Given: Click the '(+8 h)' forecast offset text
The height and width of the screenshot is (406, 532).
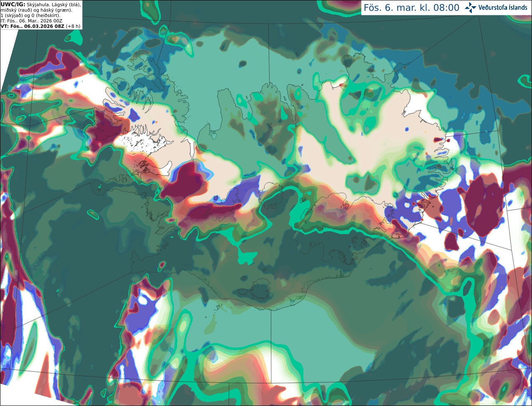Looking at the screenshot, I should point(73,26).
